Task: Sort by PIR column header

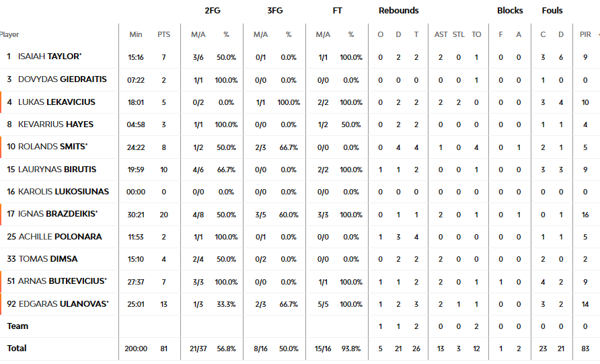Action: pos(585,34)
